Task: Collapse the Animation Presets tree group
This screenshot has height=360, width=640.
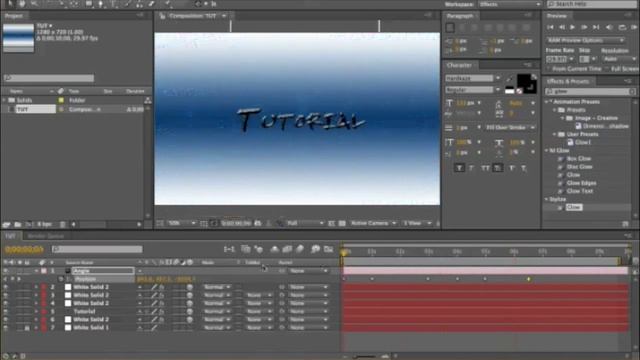Action: coord(547,102)
